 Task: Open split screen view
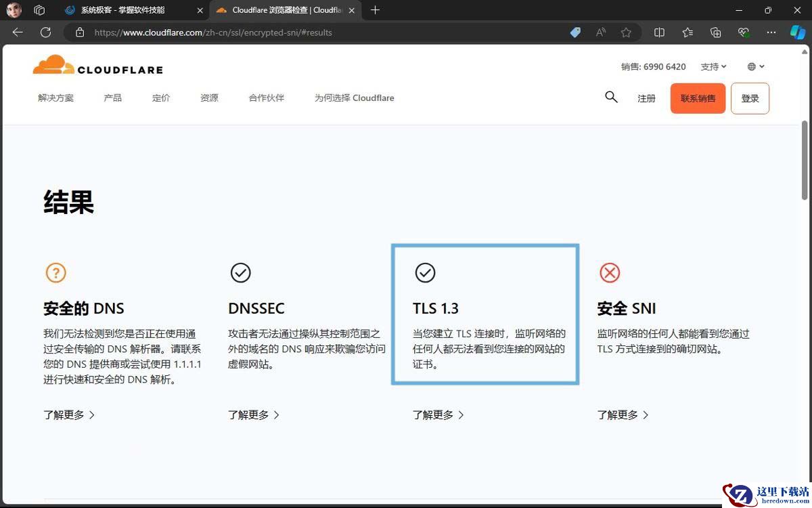tap(660, 32)
